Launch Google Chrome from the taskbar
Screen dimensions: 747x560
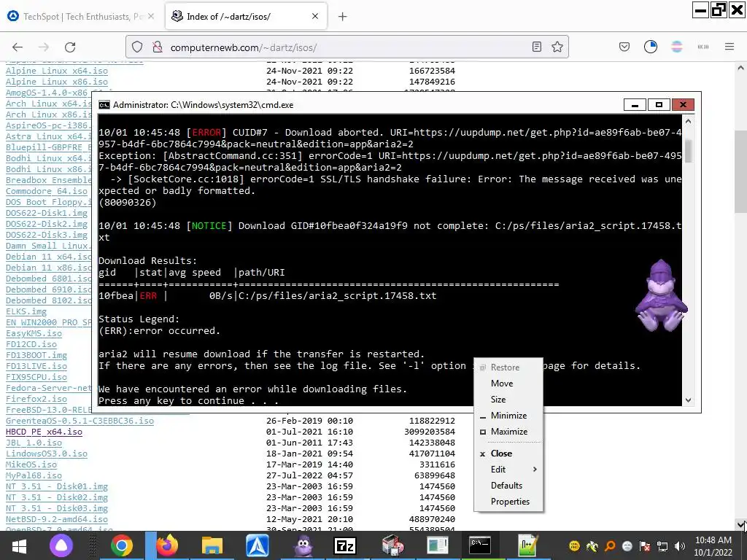tap(122, 546)
